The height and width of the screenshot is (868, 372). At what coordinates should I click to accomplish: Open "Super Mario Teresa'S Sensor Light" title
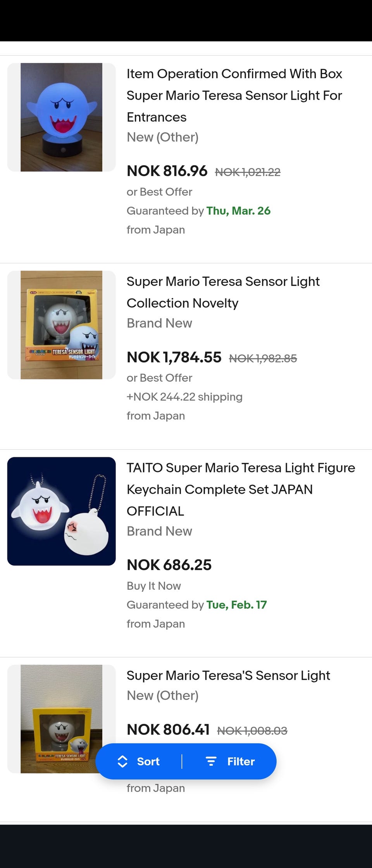tap(228, 675)
